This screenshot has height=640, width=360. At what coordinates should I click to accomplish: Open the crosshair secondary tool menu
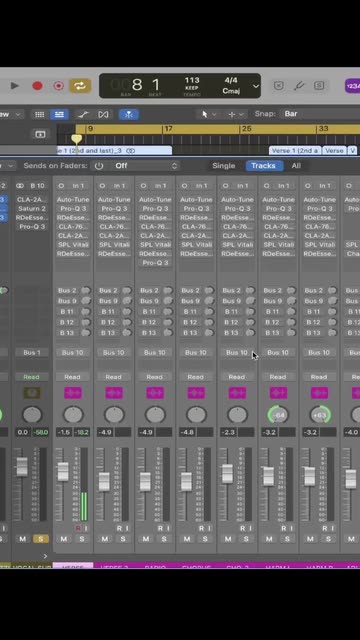click(236, 114)
